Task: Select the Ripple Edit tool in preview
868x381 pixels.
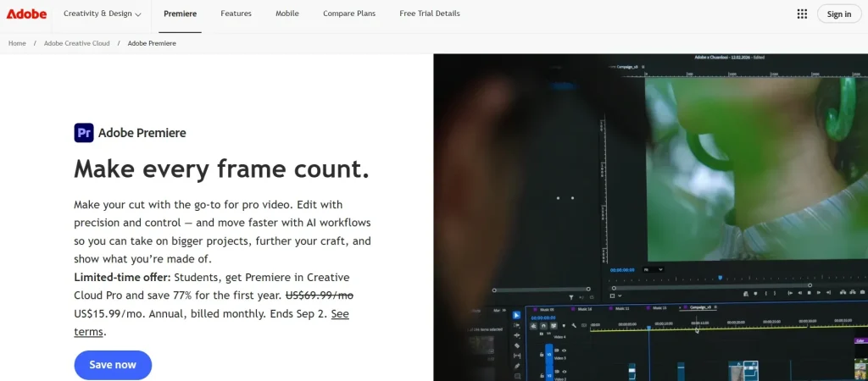Action: click(517, 335)
